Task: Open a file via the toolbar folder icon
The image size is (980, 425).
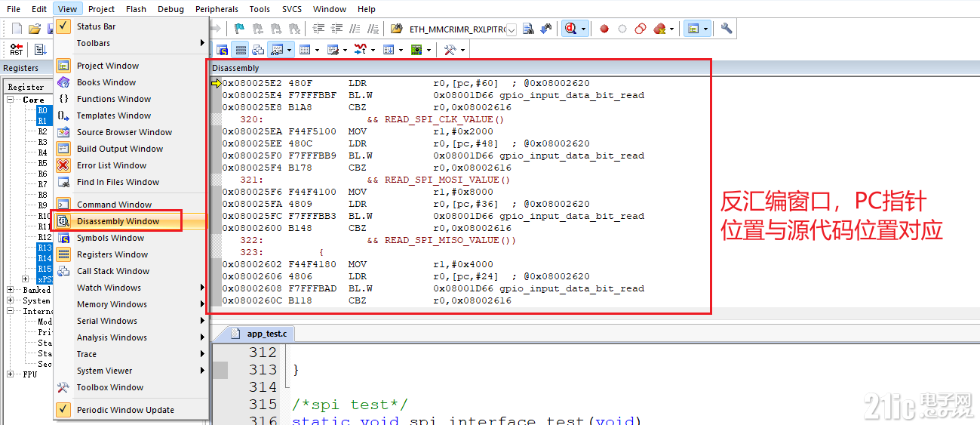Action: point(34,29)
